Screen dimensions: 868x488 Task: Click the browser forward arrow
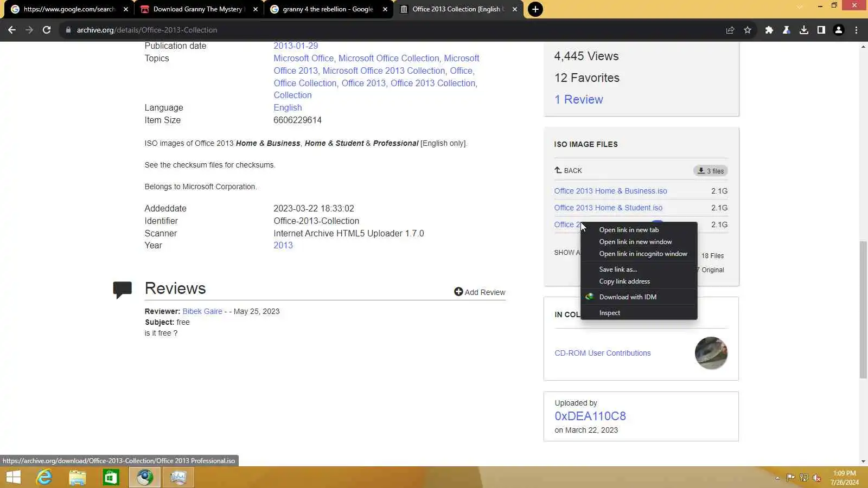[29, 30]
